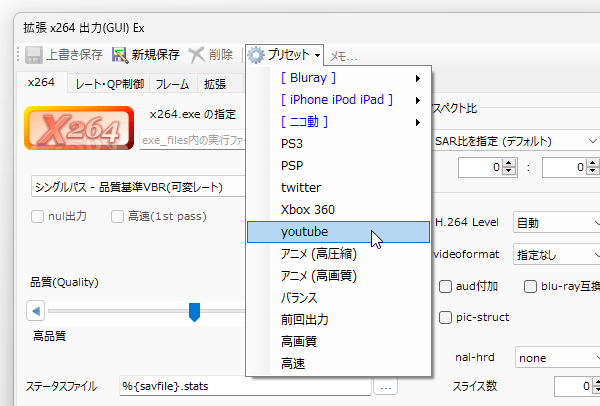Open the H.264 Level dropdown

(556, 223)
